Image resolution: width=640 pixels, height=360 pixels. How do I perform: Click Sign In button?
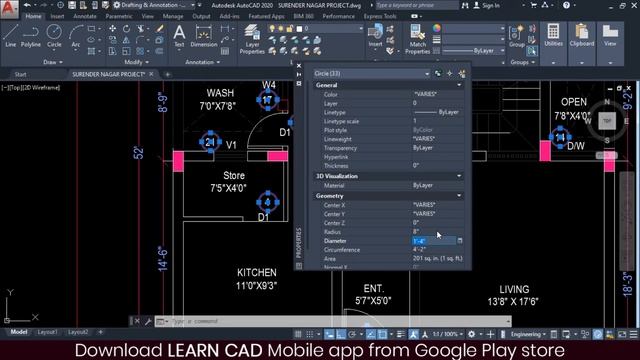[486, 5]
